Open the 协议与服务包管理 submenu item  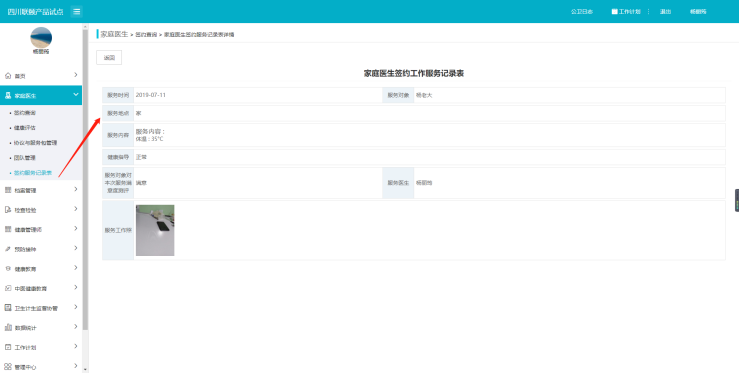coord(35,143)
